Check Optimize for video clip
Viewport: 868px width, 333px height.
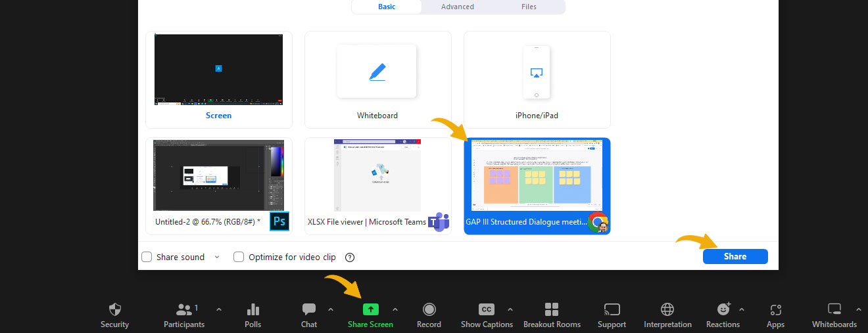point(239,257)
